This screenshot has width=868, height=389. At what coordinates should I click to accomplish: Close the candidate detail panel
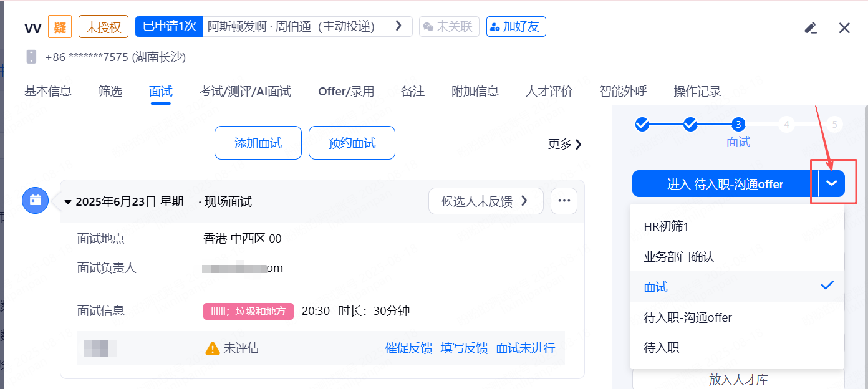pos(844,27)
